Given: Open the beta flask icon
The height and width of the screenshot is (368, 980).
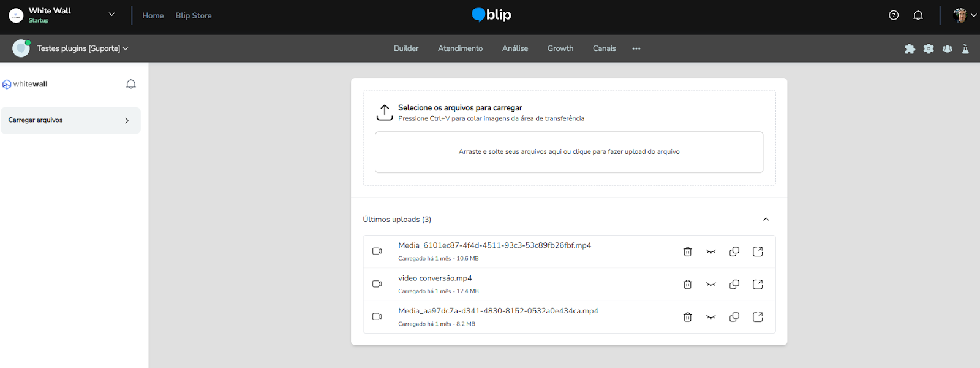Looking at the screenshot, I should pos(965,49).
